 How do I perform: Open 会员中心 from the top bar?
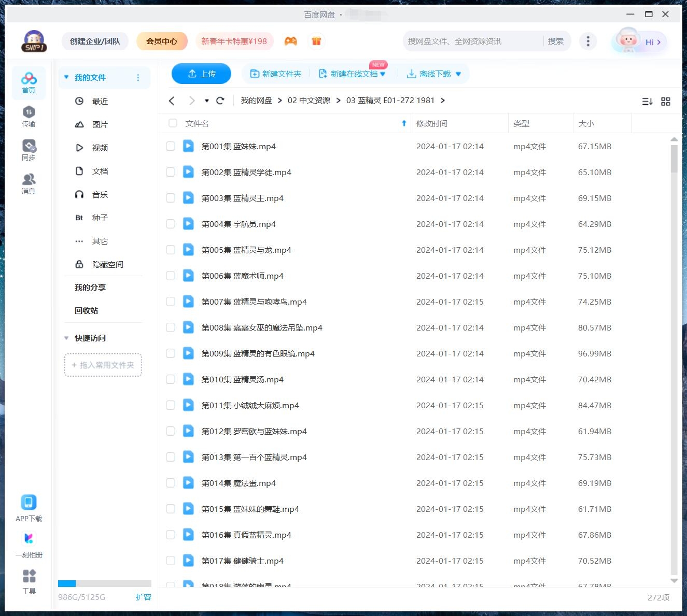click(162, 41)
